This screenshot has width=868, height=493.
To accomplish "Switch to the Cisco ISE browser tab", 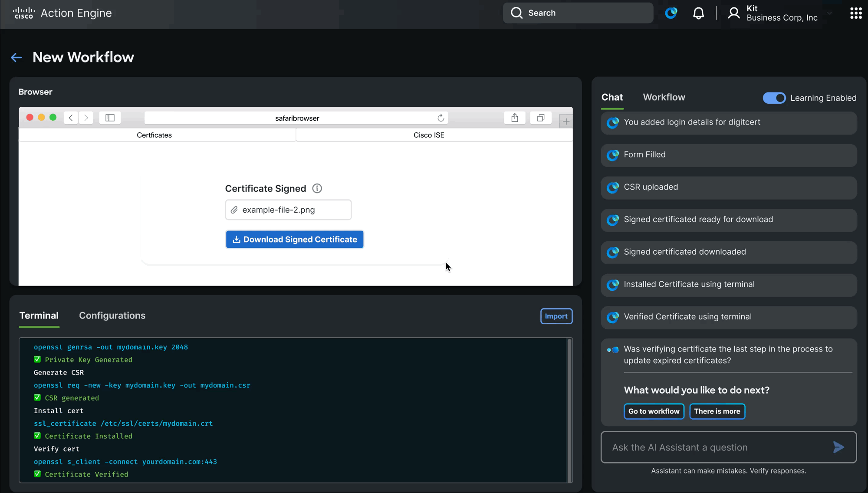I will tap(429, 135).
